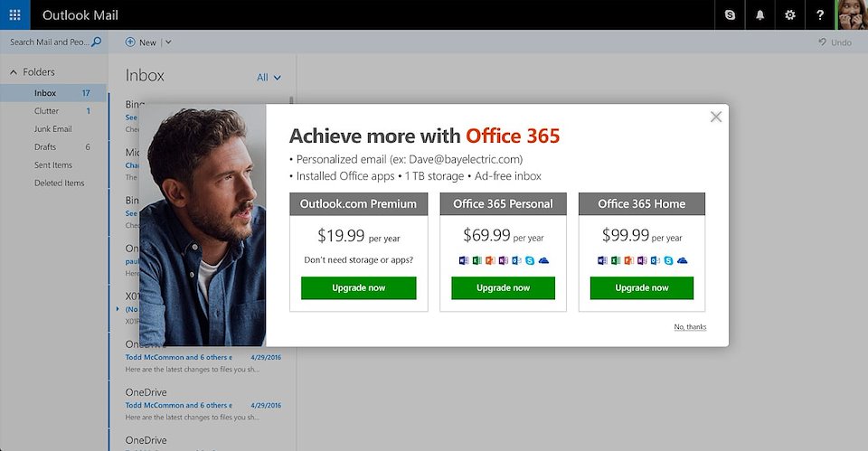Collapse the Folders tree
The image size is (868, 451).
(x=14, y=72)
